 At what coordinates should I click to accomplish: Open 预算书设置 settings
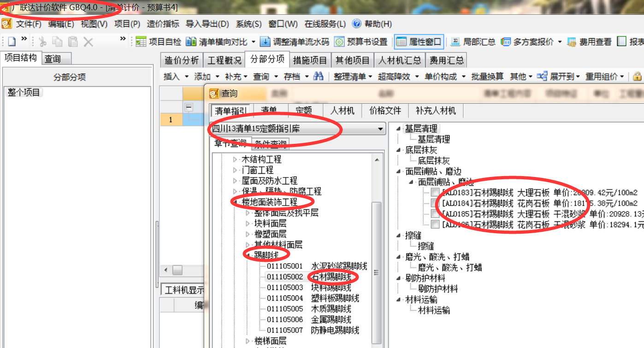point(361,42)
